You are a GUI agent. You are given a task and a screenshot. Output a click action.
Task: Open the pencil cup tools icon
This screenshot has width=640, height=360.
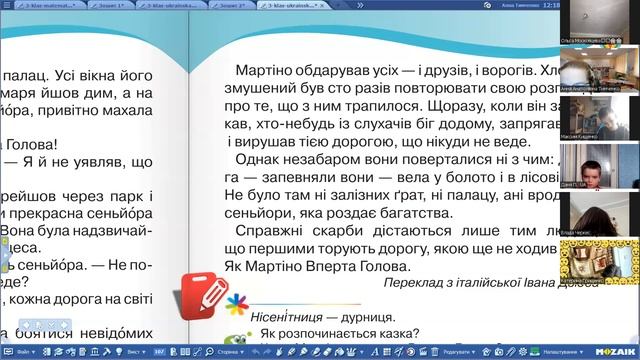351,351
